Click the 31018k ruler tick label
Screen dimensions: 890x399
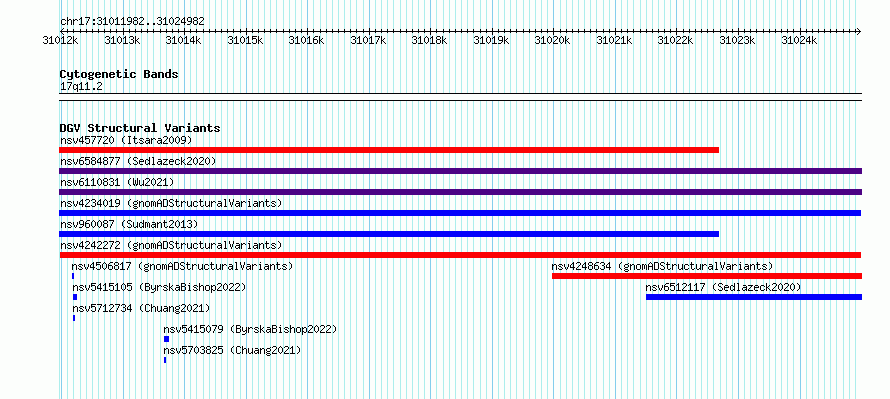coord(430,40)
